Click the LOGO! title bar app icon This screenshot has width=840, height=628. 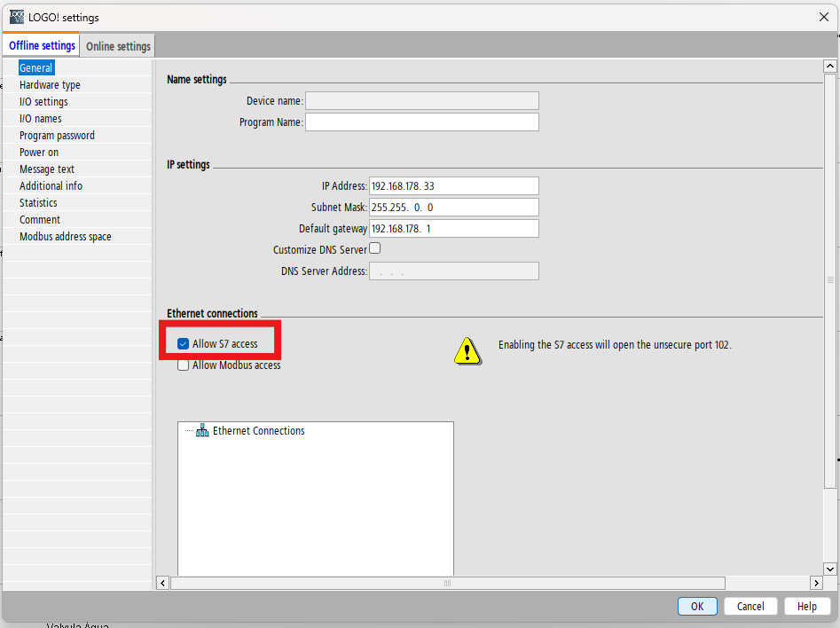click(x=17, y=17)
